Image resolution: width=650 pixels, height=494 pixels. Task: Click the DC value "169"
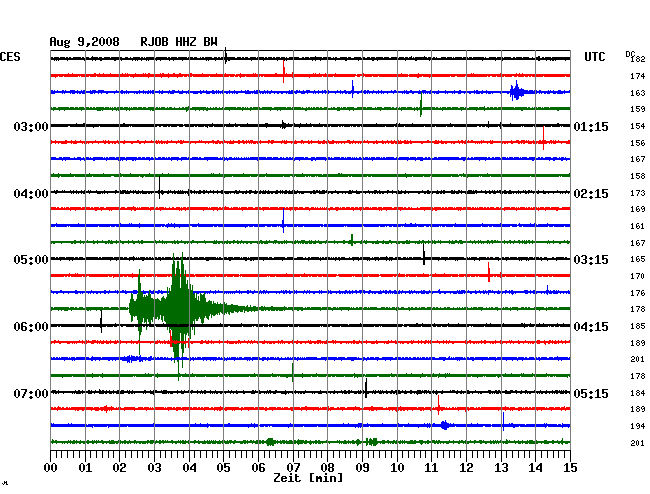click(x=638, y=209)
